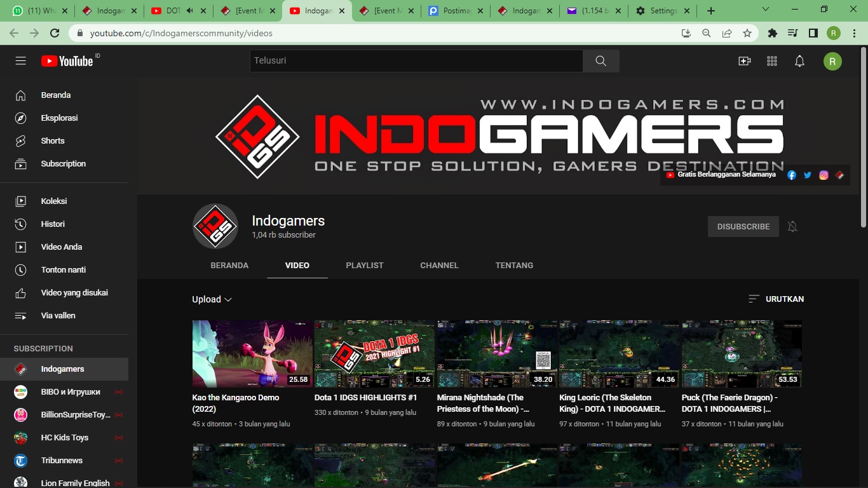Open the YouTube apps grid icon
The width and height of the screenshot is (868, 488).
772,61
